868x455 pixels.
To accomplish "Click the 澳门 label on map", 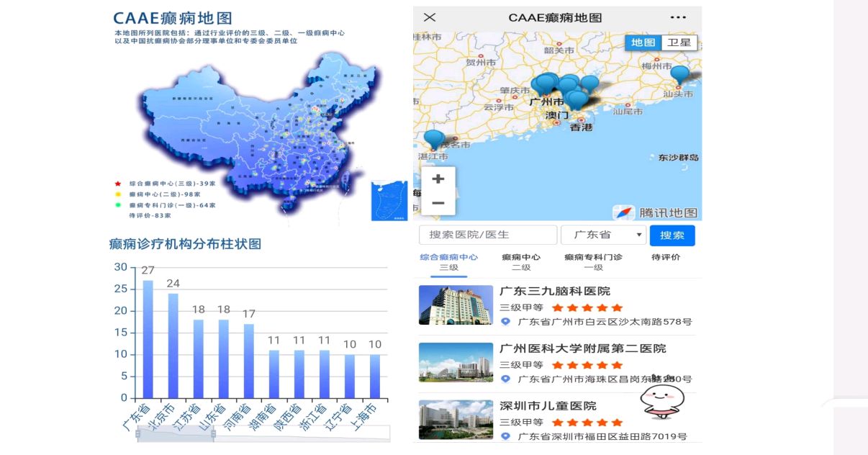I will tap(556, 115).
